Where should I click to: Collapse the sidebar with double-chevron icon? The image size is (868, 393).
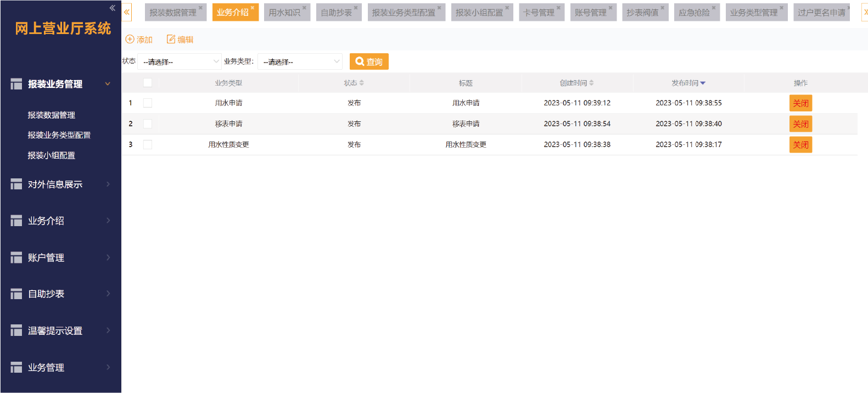click(x=112, y=8)
